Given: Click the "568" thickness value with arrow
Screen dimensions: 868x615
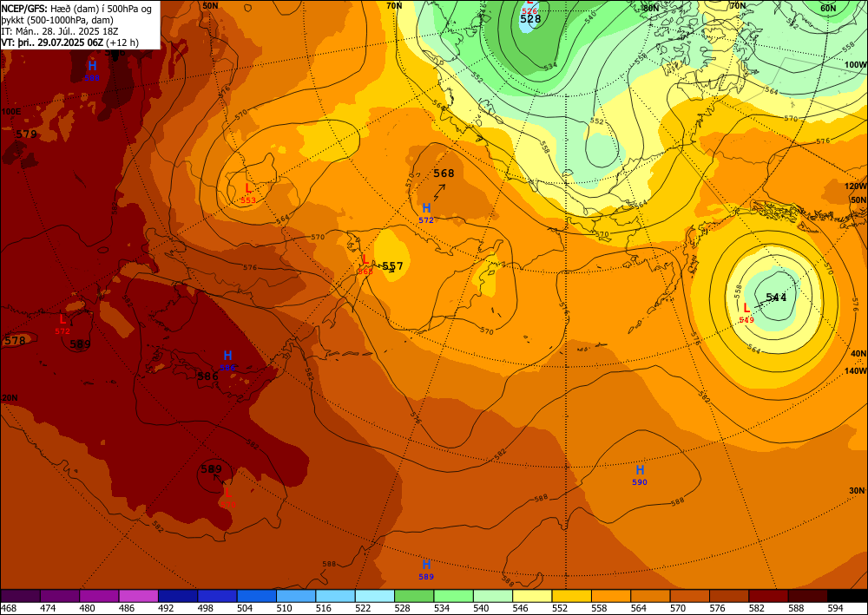Looking at the screenshot, I should coord(444,173).
